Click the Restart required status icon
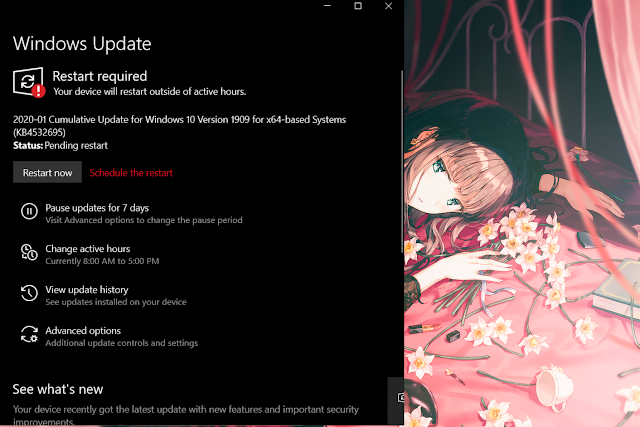Screen dimensions: 640x427 [x=28, y=82]
